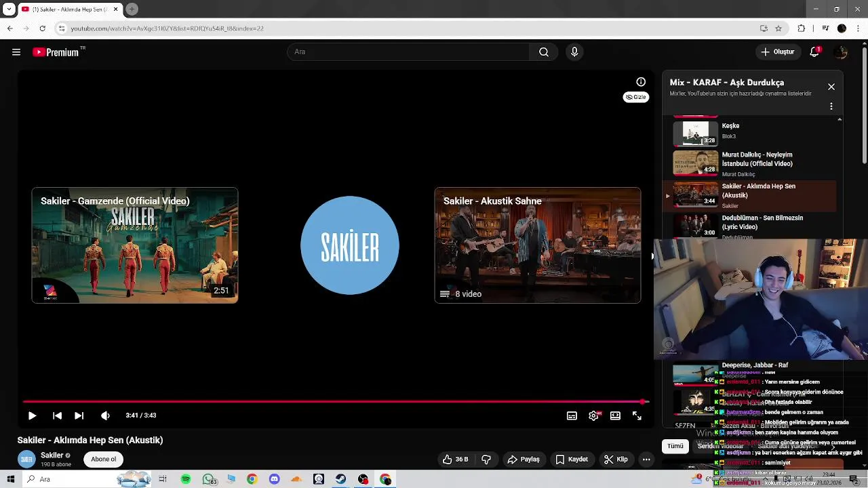Open WhatsApp from the taskbar
The image size is (868, 488).
click(208, 479)
